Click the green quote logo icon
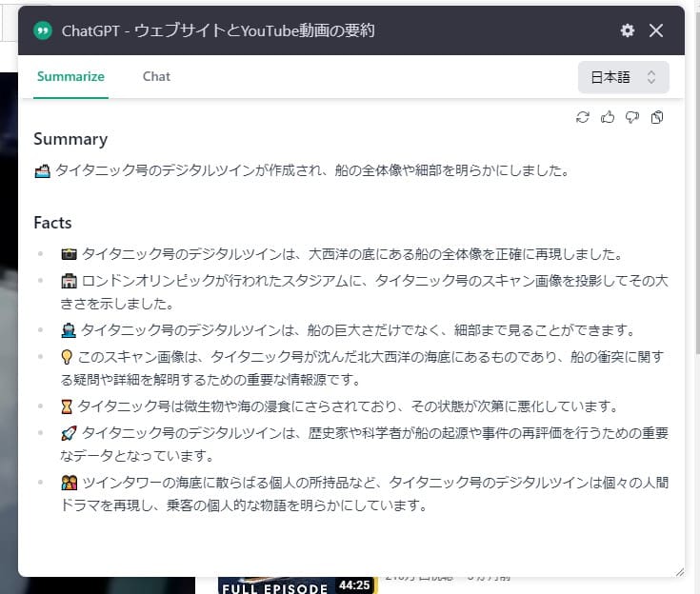 [x=43, y=30]
